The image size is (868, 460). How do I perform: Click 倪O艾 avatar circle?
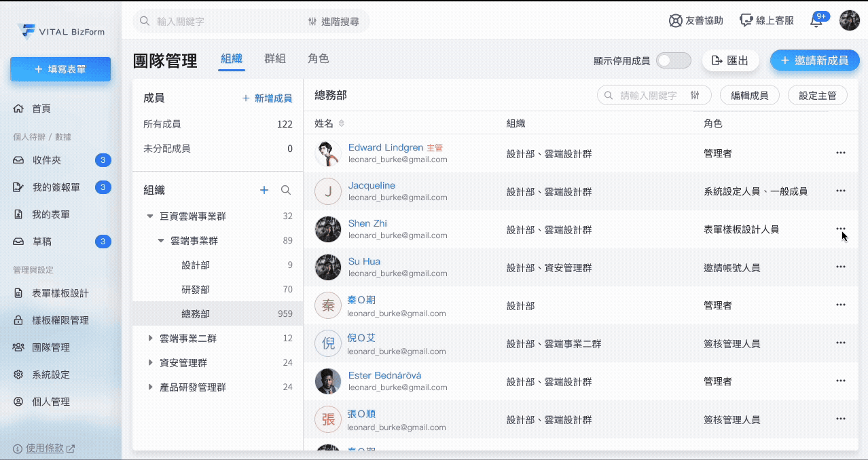(x=328, y=343)
